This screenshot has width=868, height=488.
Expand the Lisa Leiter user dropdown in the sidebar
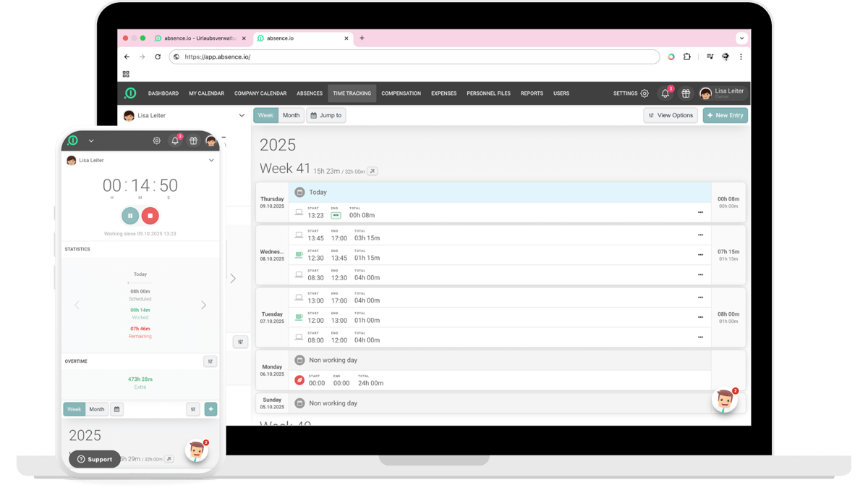coord(242,115)
